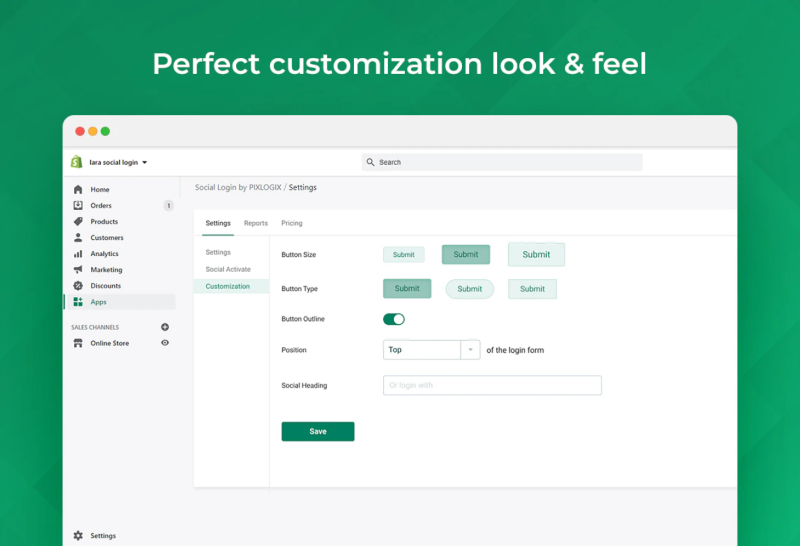The width and height of the screenshot is (800, 546).
Task: Open the lara social login store dropdown
Action: 118,162
